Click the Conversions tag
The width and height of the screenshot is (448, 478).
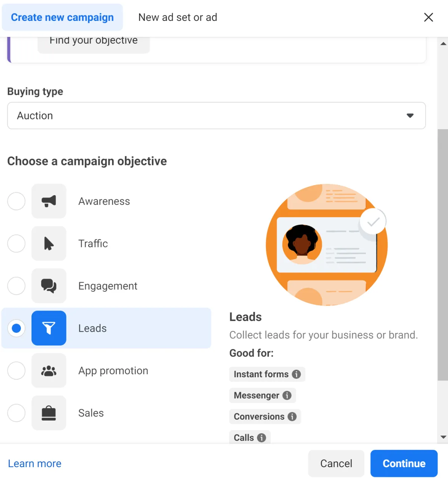(x=265, y=416)
